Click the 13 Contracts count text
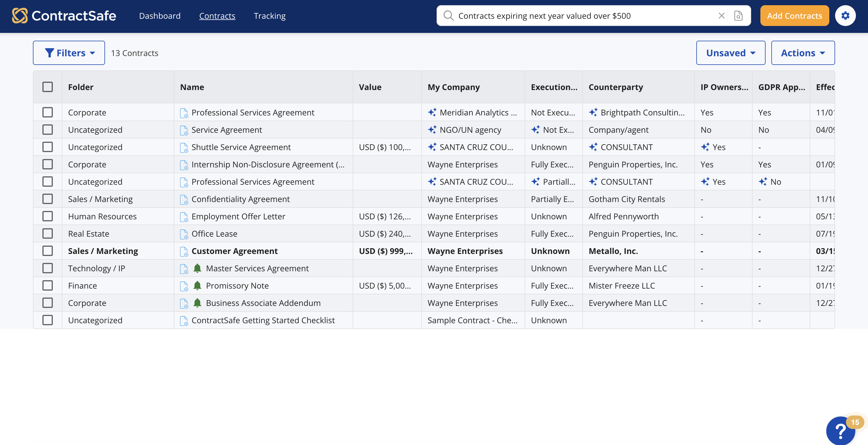The width and height of the screenshot is (868, 445). (134, 53)
